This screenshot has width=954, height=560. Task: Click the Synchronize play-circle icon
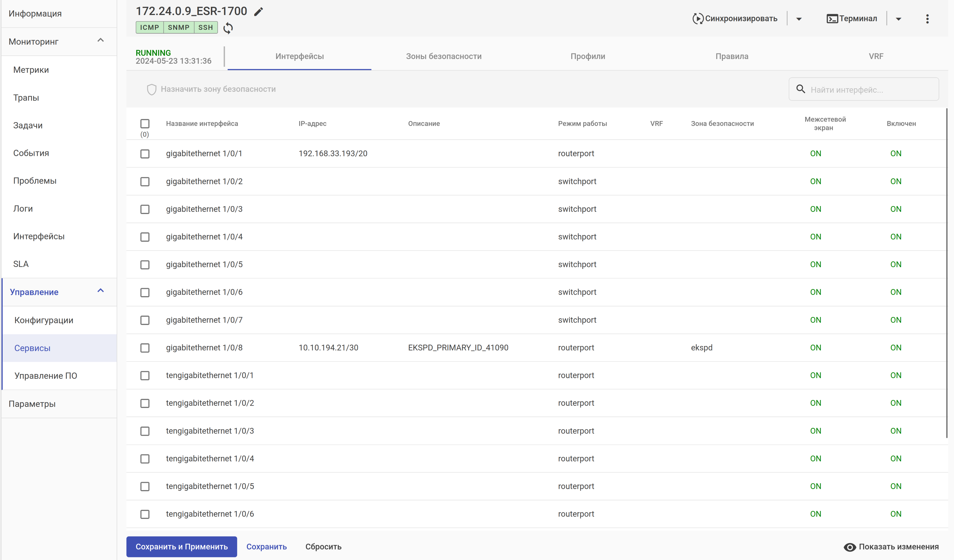pos(698,19)
